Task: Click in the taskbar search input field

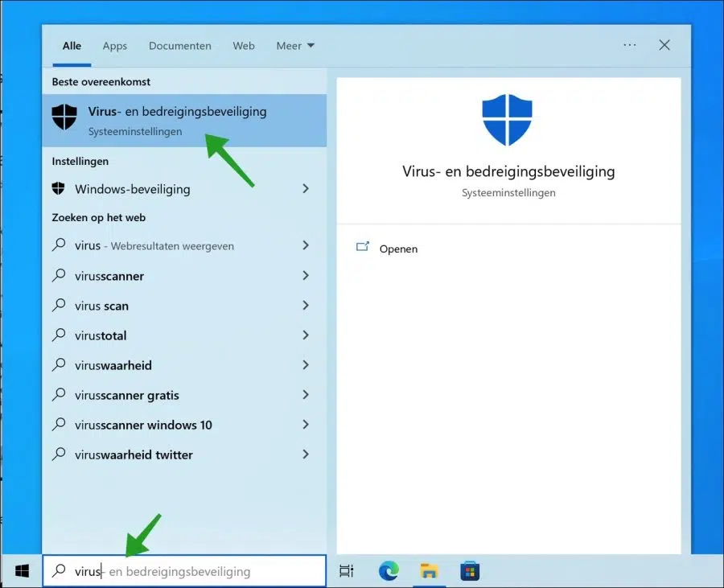Action: pyautogui.click(x=184, y=571)
